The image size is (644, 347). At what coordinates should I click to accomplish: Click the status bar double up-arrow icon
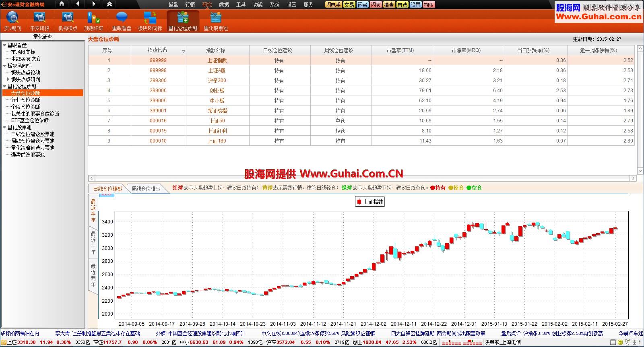coord(635,342)
